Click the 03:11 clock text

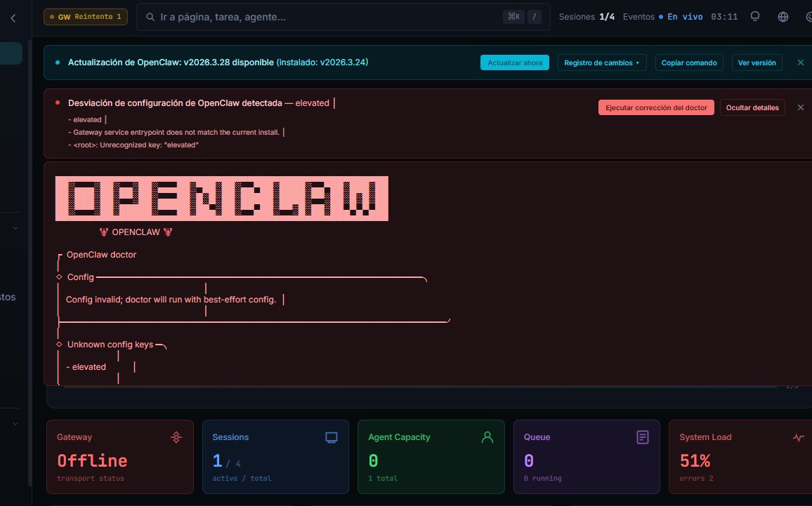[724, 17]
